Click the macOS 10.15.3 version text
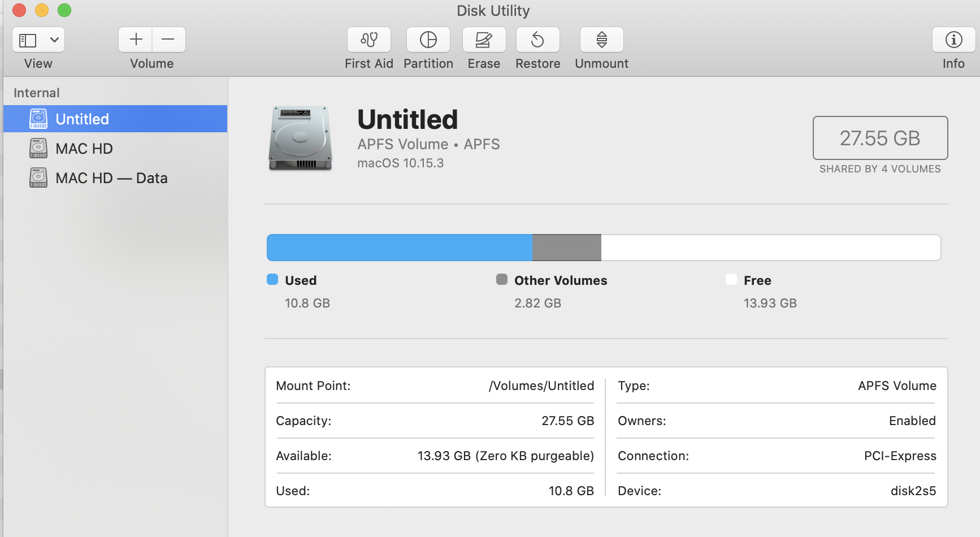The width and height of the screenshot is (980, 537). [x=401, y=163]
